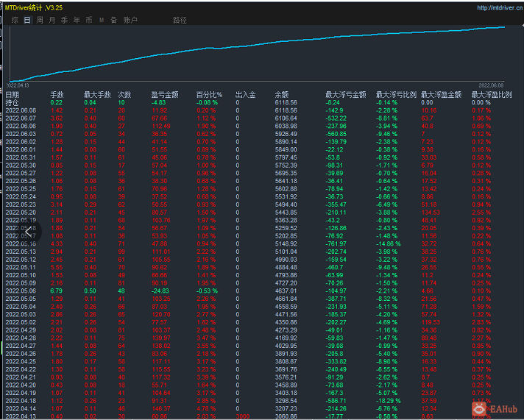Open the 周 weekly statistics tab
Screen dimensions: 524x420
coord(40,21)
